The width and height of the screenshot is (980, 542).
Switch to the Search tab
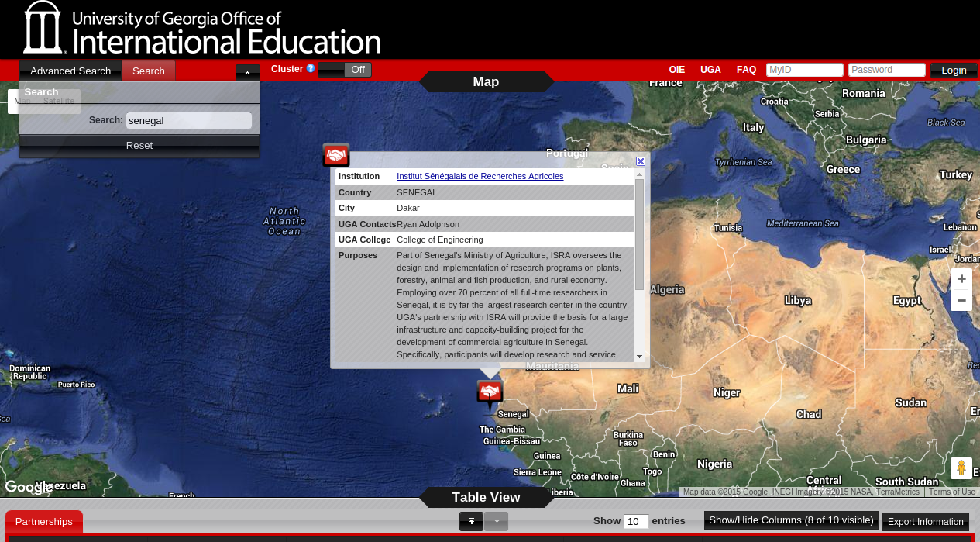(149, 71)
